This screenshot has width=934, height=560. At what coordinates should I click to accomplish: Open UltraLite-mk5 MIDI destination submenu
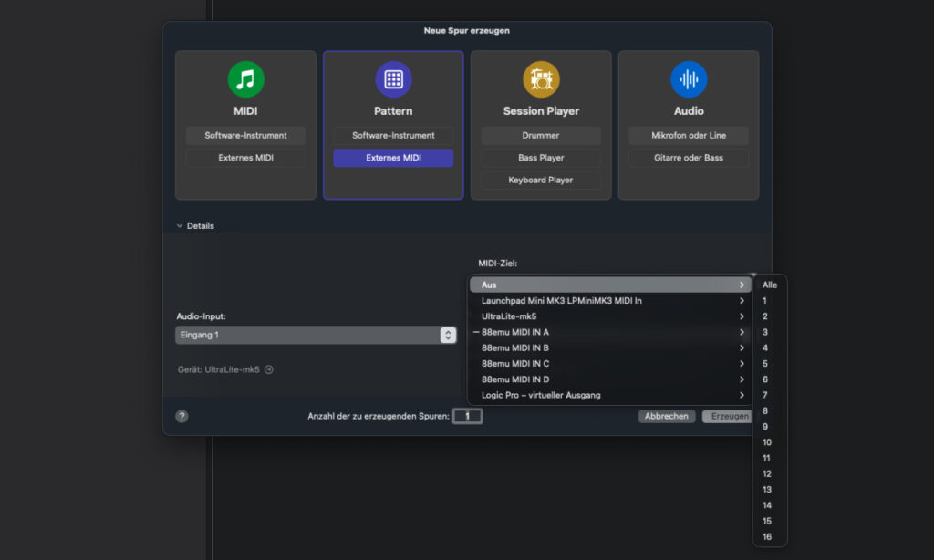(x=610, y=316)
